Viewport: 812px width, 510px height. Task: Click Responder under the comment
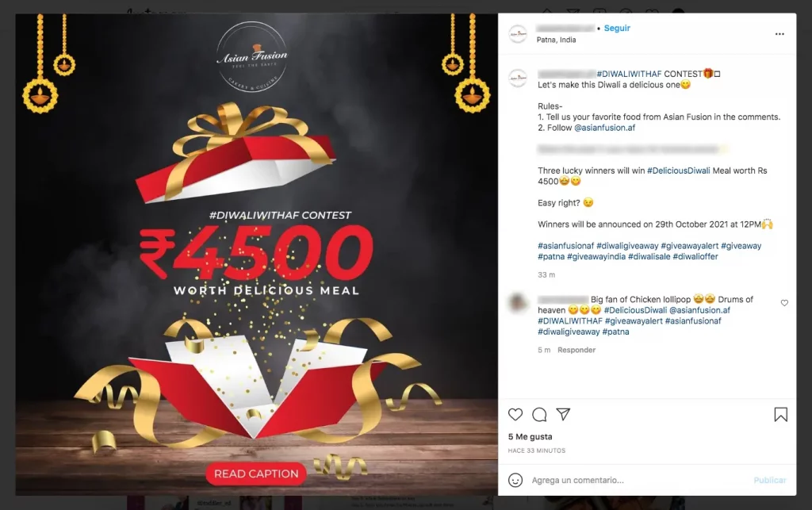(576, 350)
